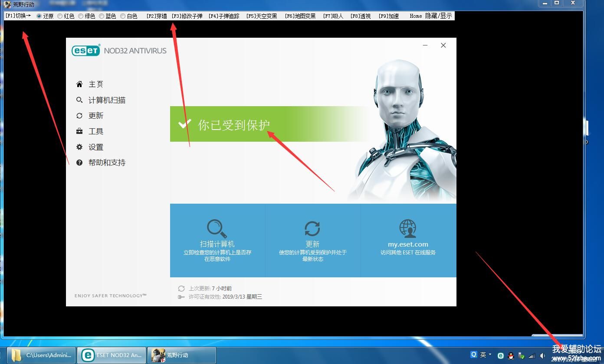Click the [F7]吸人 label
604x364 pixels.
pos(333,16)
